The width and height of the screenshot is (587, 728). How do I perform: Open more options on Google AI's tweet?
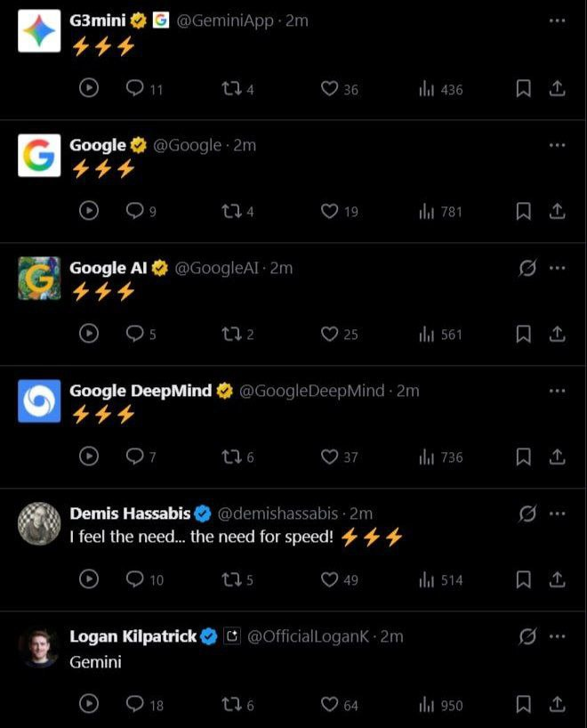[x=558, y=267]
